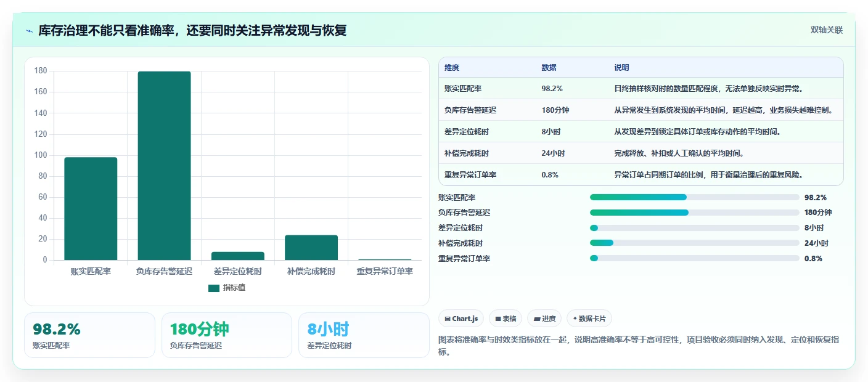Select the 180分钟 cell in the table
The image size is (868, 382).
click(555, 110)
